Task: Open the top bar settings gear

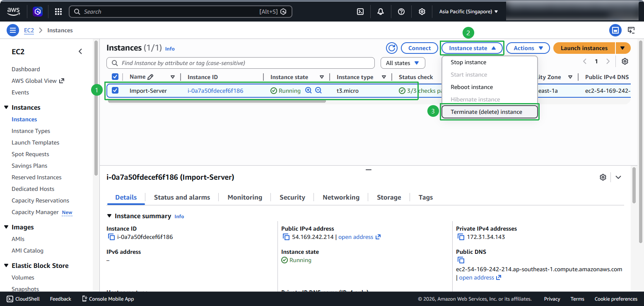Action: (422, 12)
